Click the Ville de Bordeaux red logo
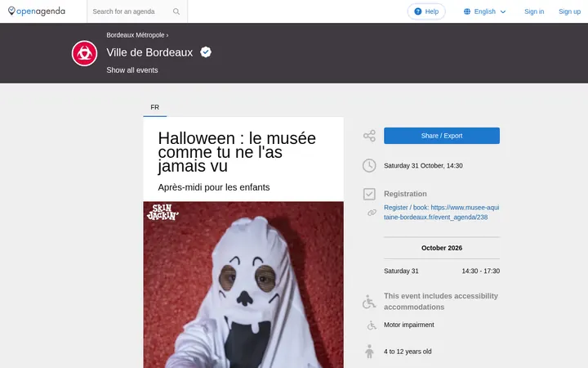This screenshot has height=368, width=588. 84,53
